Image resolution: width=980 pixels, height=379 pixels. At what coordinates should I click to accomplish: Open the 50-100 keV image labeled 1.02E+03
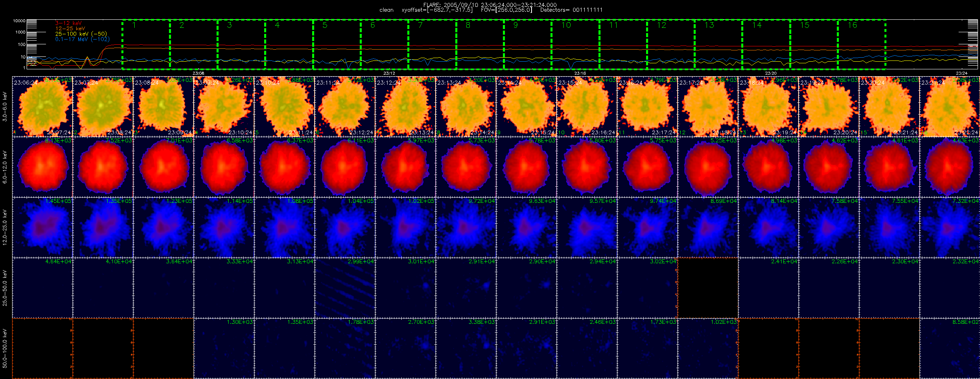tap(708, 348)
